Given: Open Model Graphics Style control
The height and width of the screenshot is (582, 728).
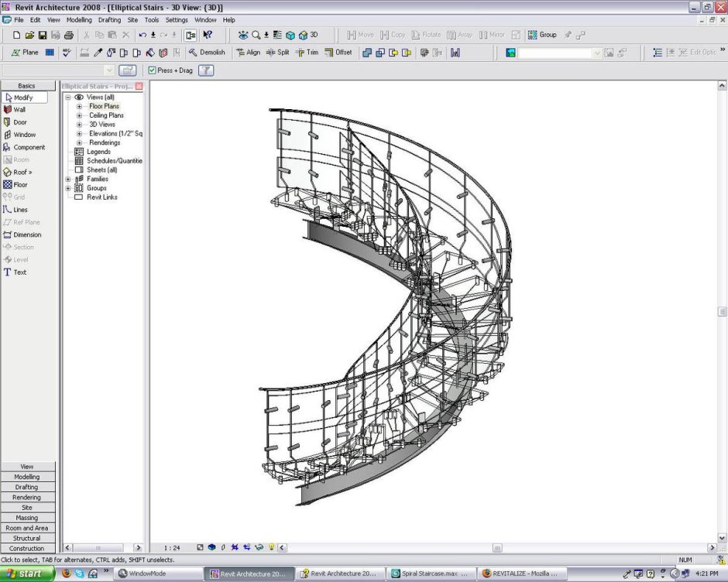Looking at the screenshot, I should pos(211,547).
